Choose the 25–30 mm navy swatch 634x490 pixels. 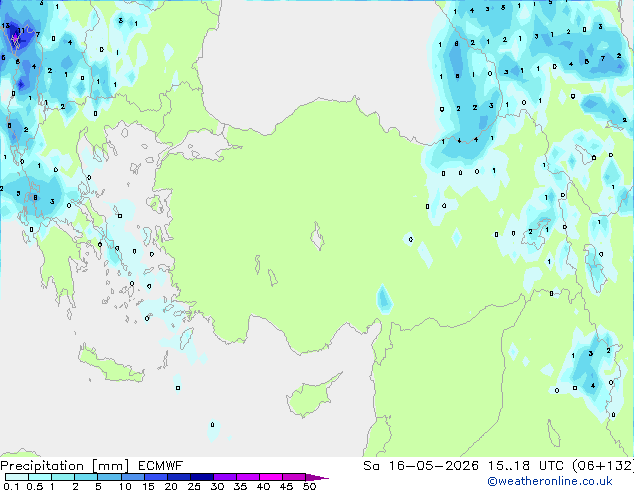[x=201, y=477]
